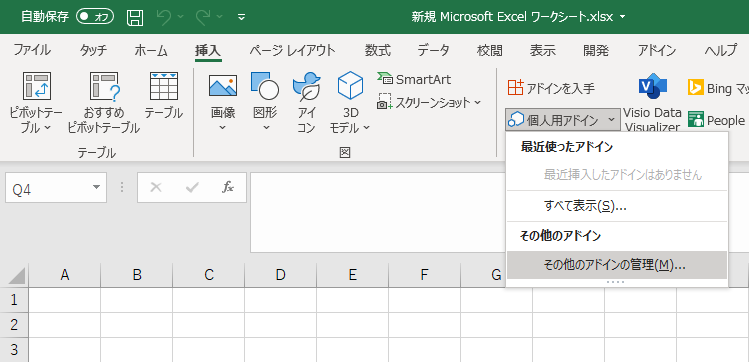Click cell C2 in the worksheet
Viewport: 749px width, 362px height.
(209, 325)
